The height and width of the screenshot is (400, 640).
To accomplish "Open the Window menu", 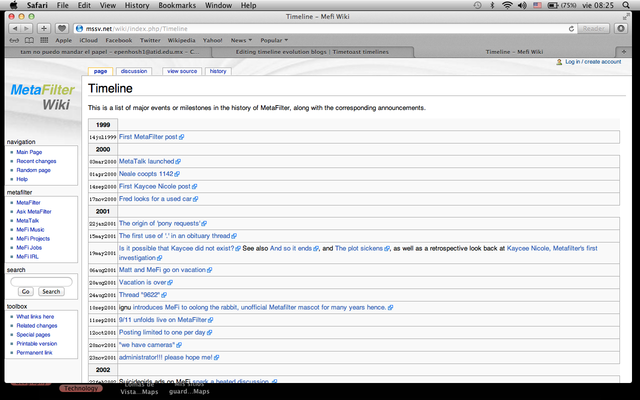I will pos(218,5).
